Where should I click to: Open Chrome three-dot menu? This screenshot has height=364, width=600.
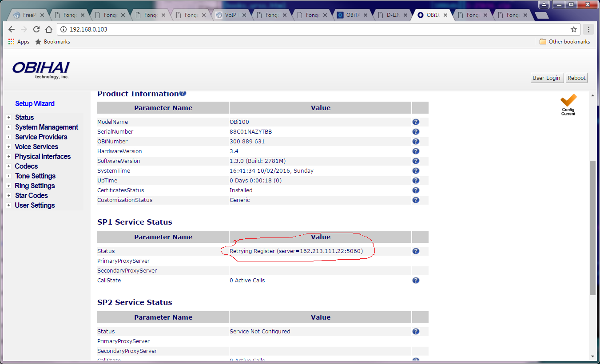[588, 29]
